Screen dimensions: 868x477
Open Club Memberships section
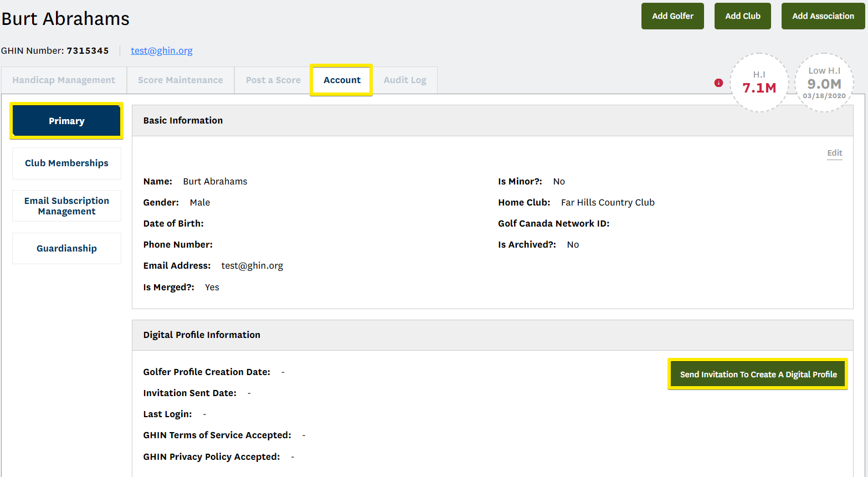66,163
